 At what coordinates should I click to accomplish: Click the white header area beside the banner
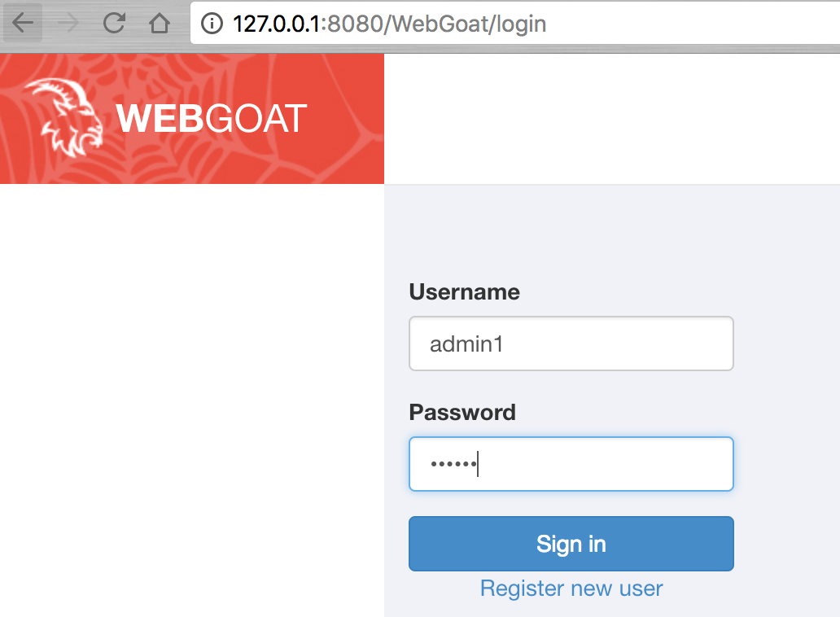coord(612,118)
